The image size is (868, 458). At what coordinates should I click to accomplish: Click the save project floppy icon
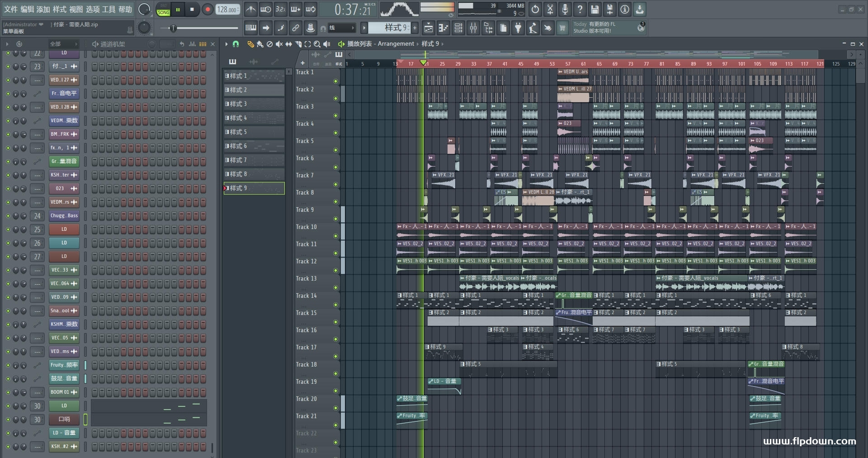(x=595, y=10)
